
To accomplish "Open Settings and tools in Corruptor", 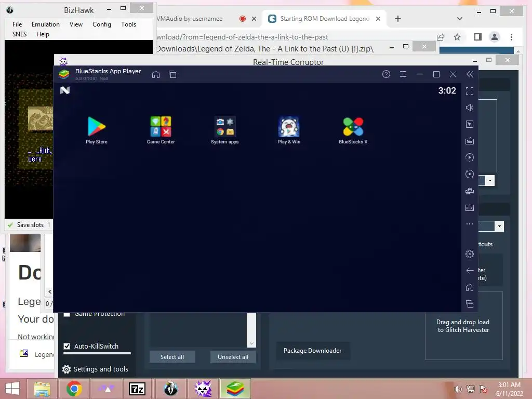I will [96, 369].
